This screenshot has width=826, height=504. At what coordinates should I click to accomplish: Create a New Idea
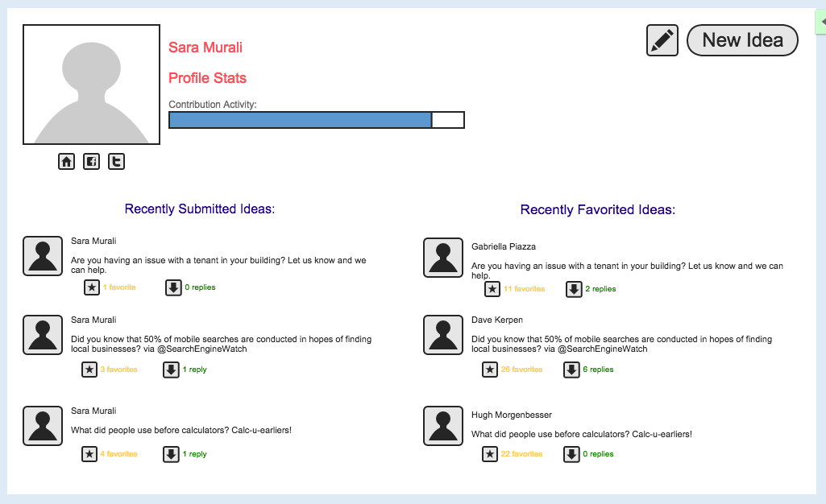coord(742,40)
